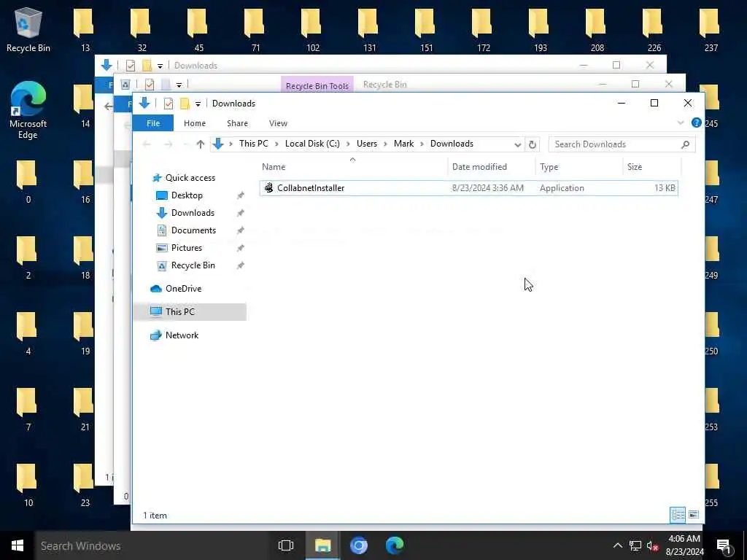747x560 pixels.
Task: Open Desktop in Quick access
Action: coord(187,195)
